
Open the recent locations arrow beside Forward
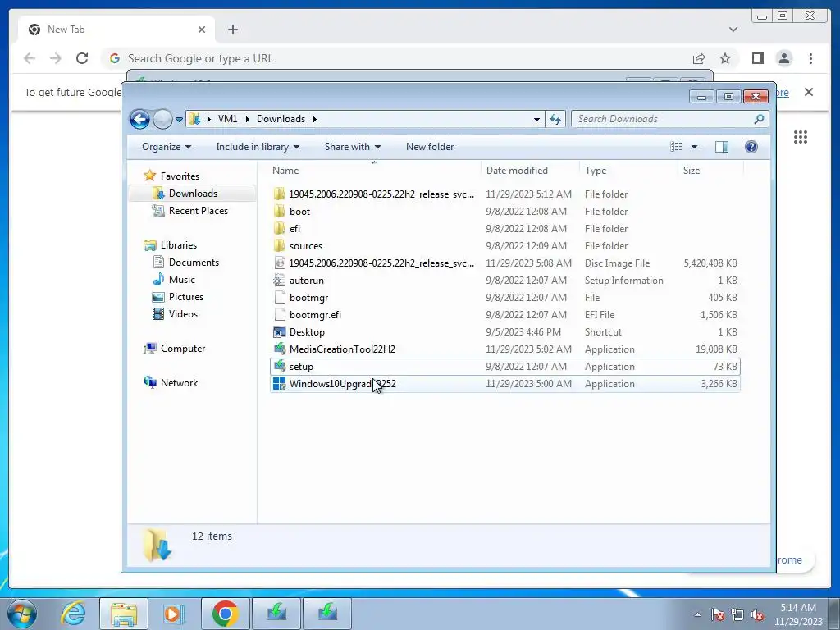point(179,120)
